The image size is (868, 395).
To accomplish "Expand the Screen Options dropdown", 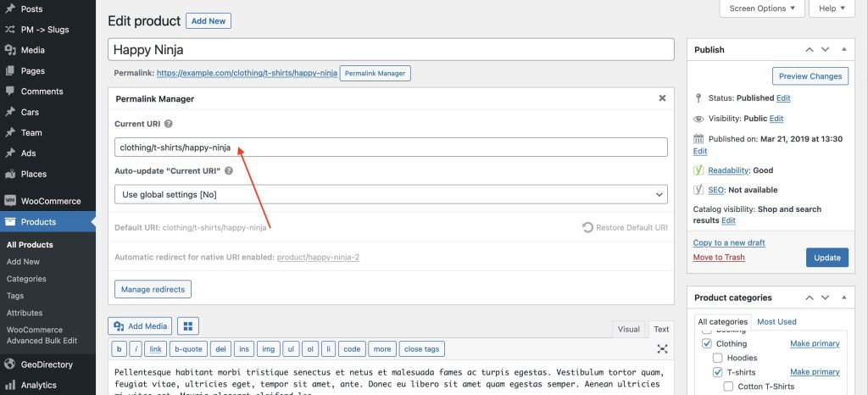I will (x=762, y=8).
